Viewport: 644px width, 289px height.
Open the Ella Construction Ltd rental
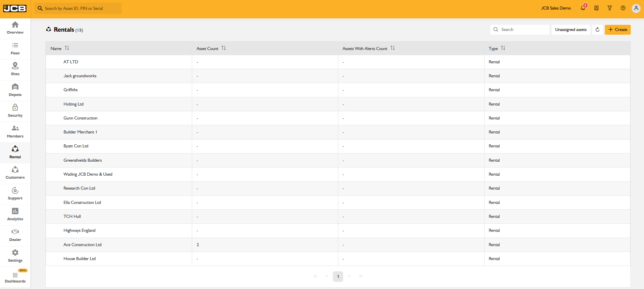pyautogui.click(x=338, y=203)
